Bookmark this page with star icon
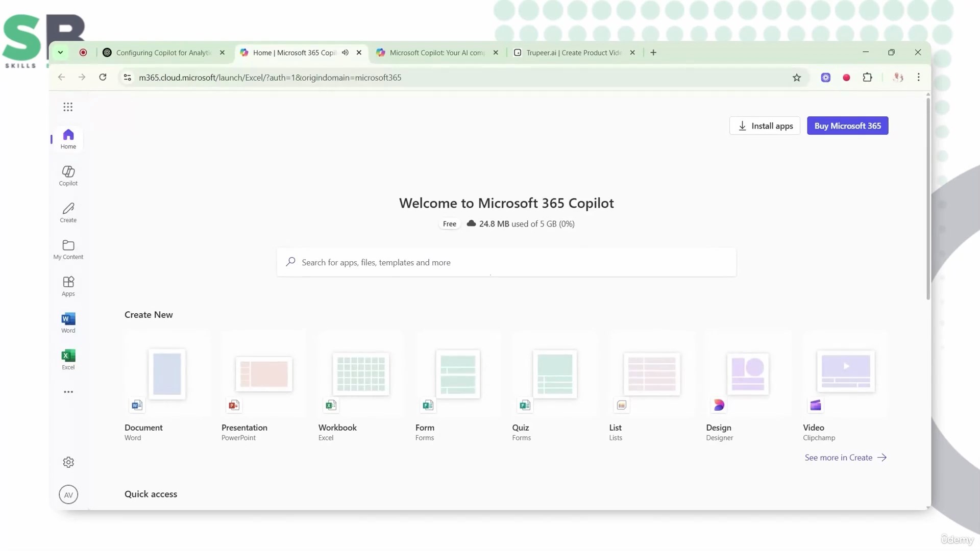Screen dimensions: 980x551 [796, 78]
